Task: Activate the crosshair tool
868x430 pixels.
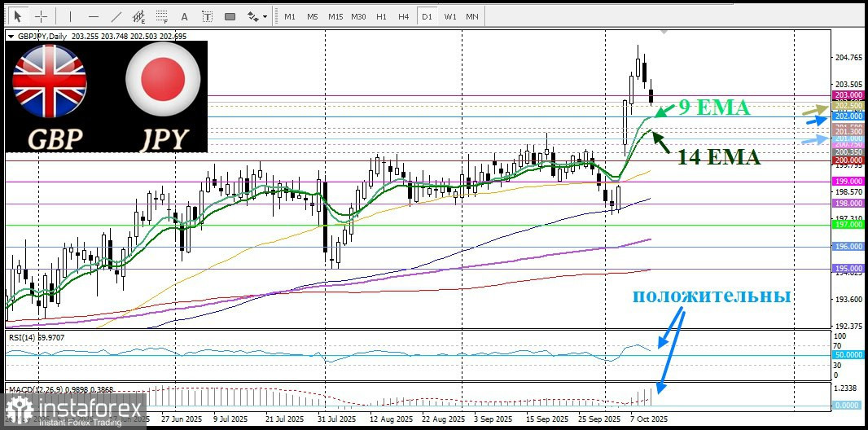Action: coord(41,16)
